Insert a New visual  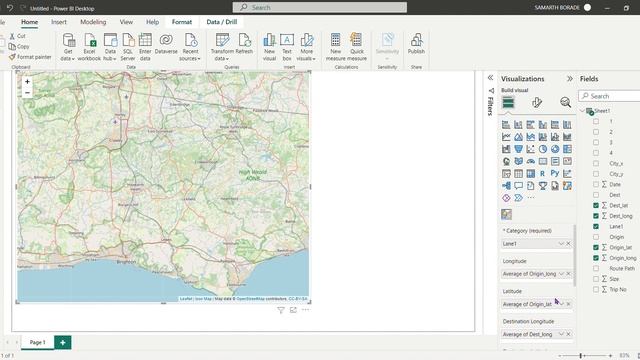click(269, 47)
